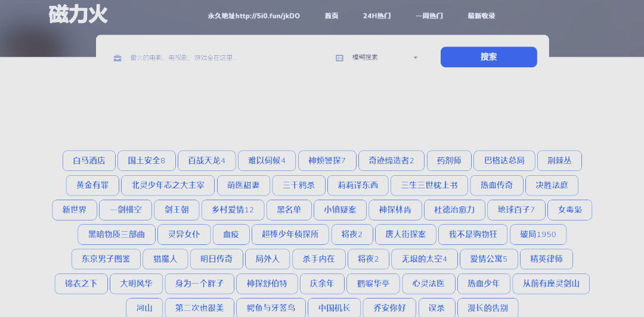Open the permanent address link 5i0.fun
The image size is (644, 317).
point(253,16)
